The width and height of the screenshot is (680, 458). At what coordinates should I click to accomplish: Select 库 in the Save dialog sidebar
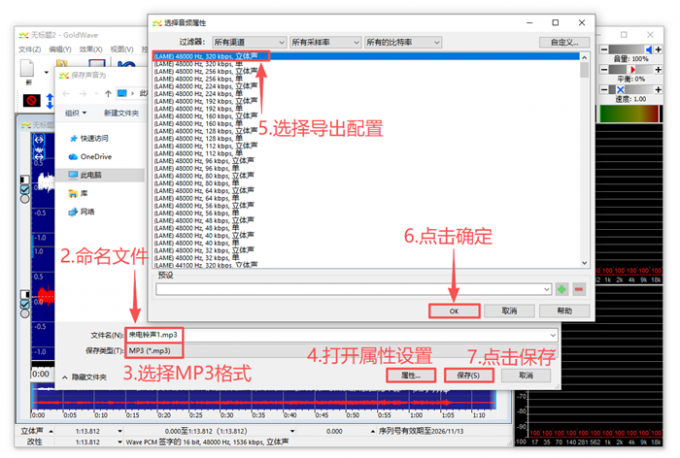click(x=78, y=193)
